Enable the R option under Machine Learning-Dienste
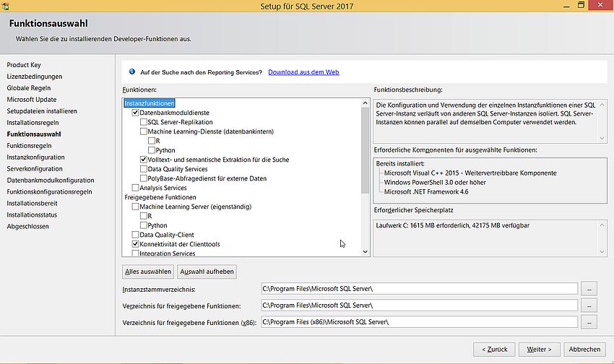This screenshot has width=614, height=364. tap(152, 141)
